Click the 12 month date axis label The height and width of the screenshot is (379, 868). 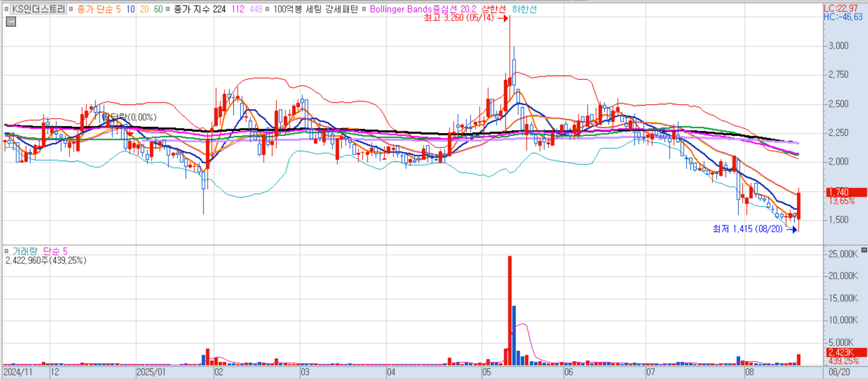55,372
